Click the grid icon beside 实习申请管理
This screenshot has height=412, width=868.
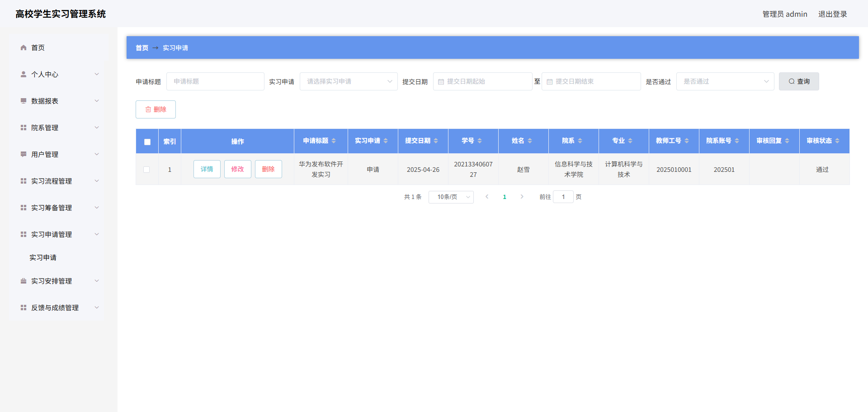(24, 234)
